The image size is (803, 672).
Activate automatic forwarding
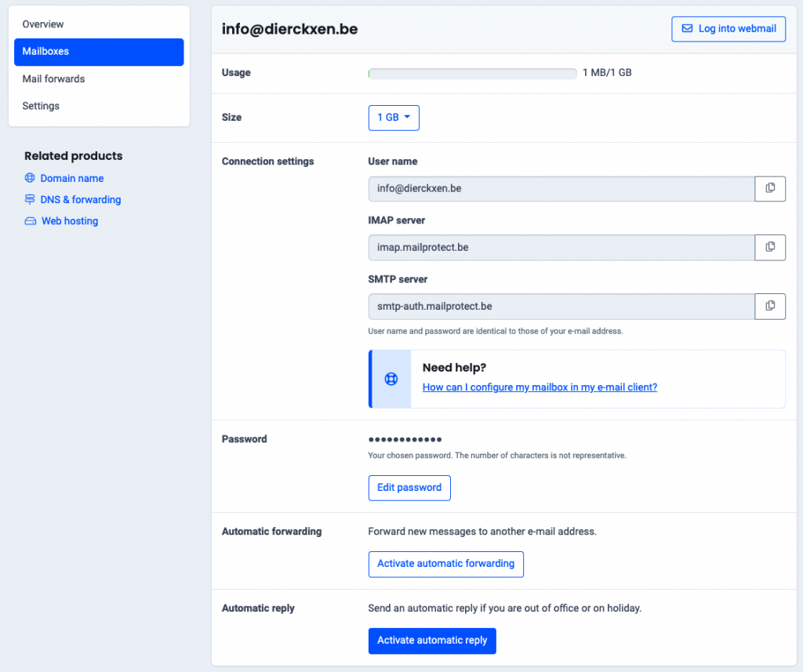445,564
